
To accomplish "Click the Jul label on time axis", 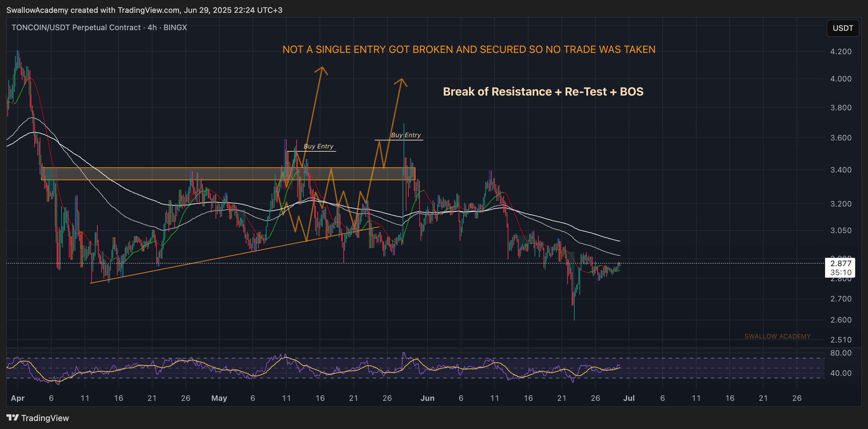I will pyautogui.click(x=629, y=398).
